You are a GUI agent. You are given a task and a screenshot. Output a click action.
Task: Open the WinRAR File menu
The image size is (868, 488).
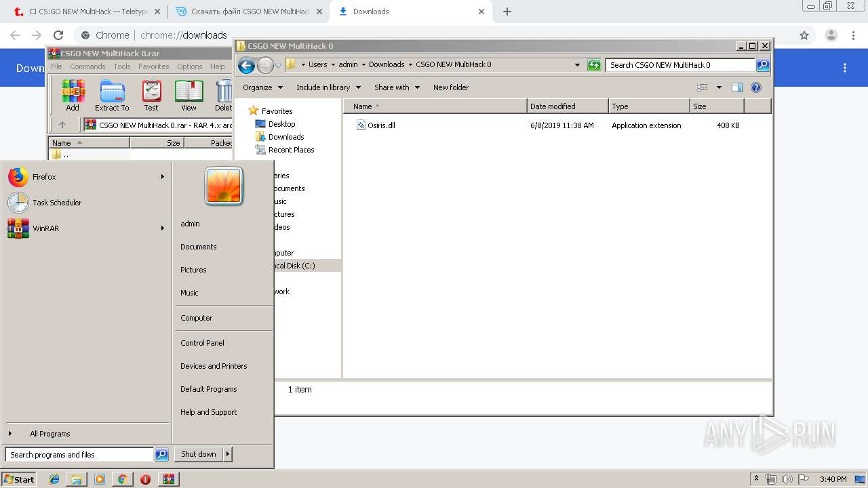click(56, 66)
